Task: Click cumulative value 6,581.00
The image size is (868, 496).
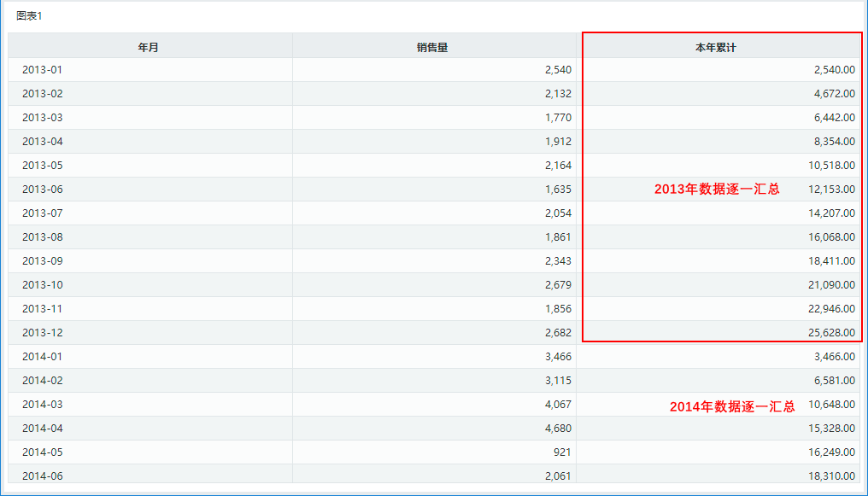Action: pos(834,381)
